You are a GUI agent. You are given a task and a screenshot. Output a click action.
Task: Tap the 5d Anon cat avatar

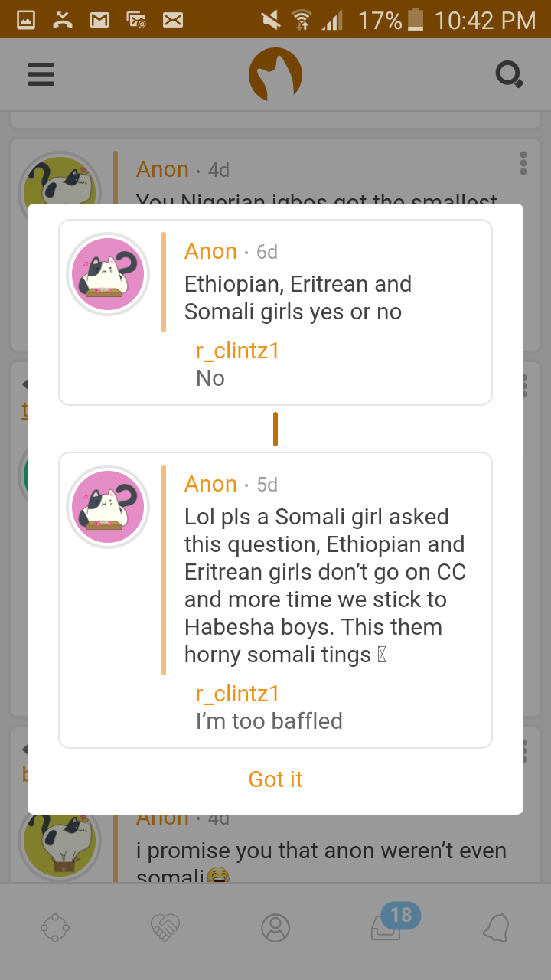108,507
